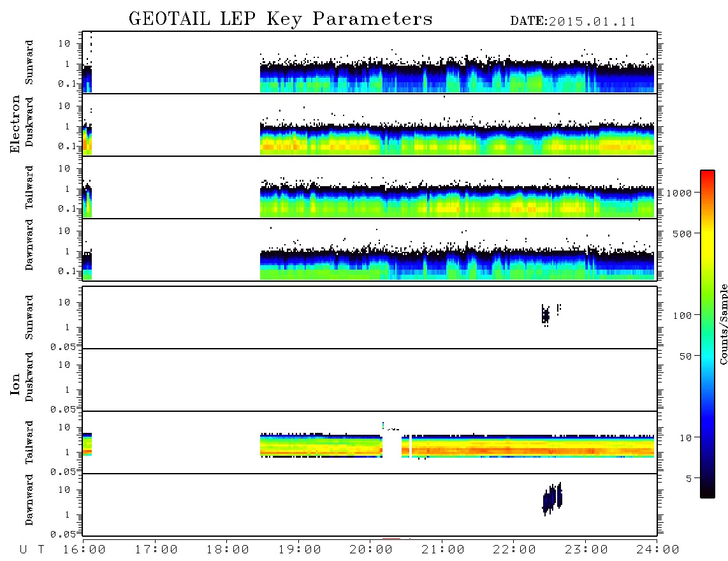
Task: Click '1' tick on Ion Dawnward panel
Action: pyautogui.click(x=68, y=514)
